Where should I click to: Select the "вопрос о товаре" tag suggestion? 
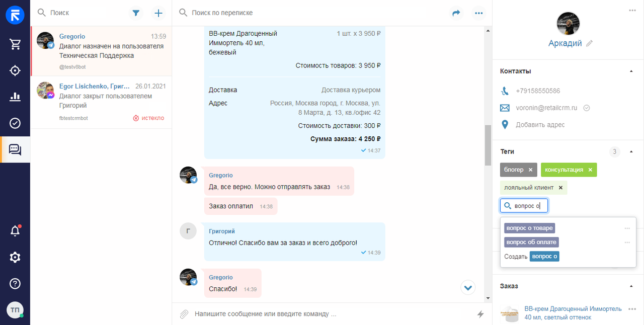tap(529, 228)
